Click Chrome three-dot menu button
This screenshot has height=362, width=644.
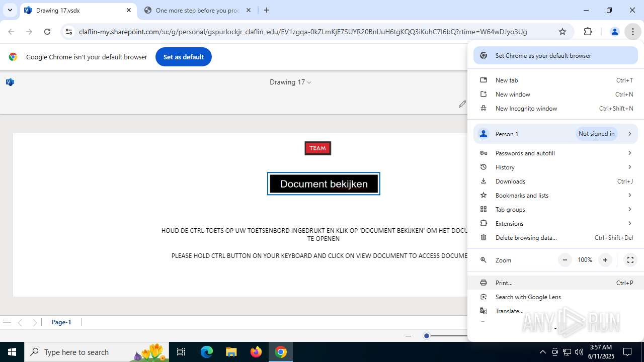coord(632,32)
